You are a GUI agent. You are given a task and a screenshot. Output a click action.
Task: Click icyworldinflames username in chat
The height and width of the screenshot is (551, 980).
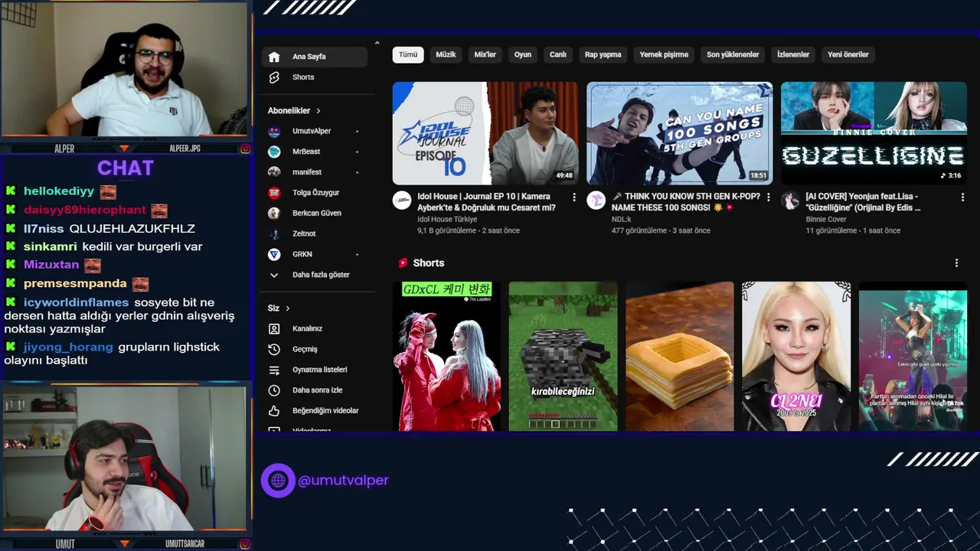tap(76, 302)
